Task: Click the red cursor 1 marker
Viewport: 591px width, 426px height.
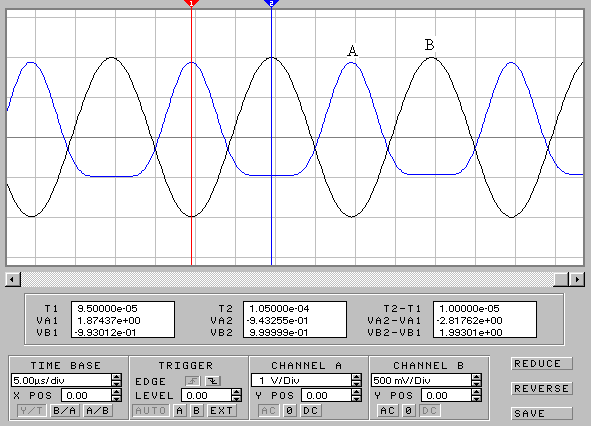Action: coord(191,3)
